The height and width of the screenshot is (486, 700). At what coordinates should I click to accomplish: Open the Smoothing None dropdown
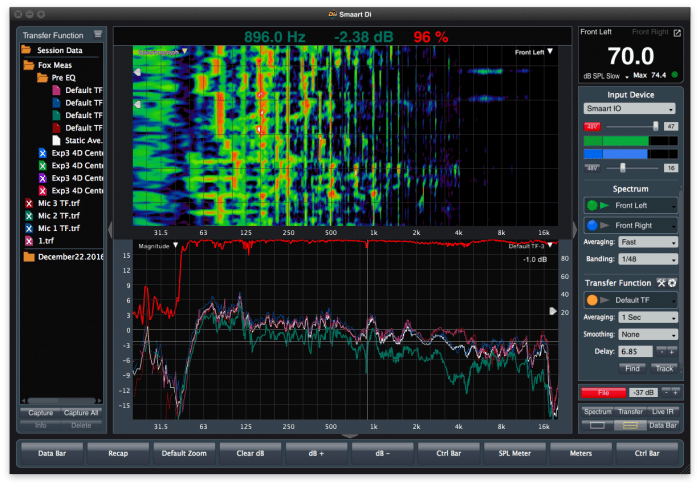coord(648,334)
